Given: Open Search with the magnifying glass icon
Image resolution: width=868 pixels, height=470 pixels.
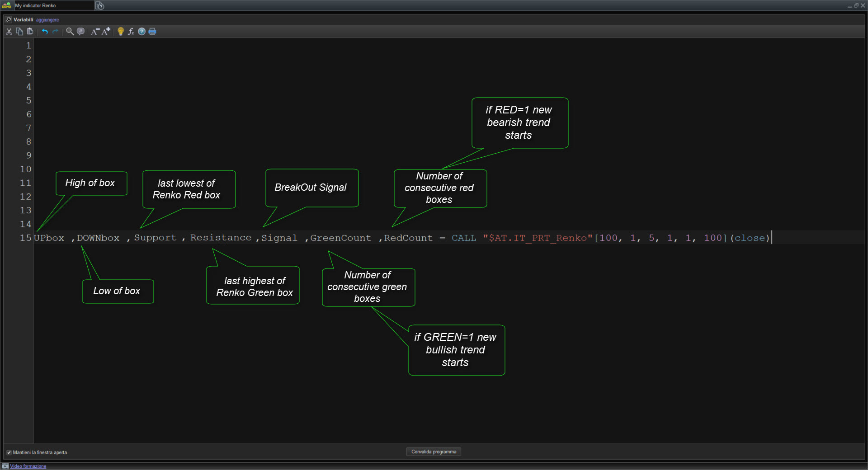Looking at the screenshot, I should tap(70, 31).
